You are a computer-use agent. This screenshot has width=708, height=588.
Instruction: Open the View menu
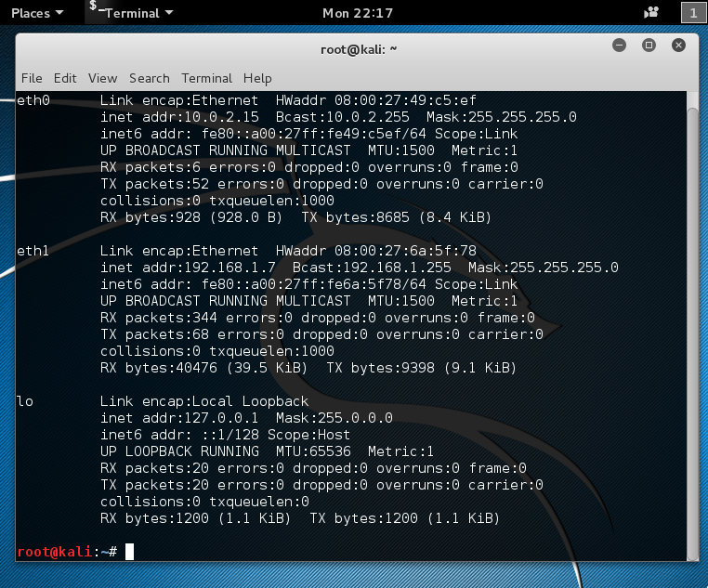102,78
